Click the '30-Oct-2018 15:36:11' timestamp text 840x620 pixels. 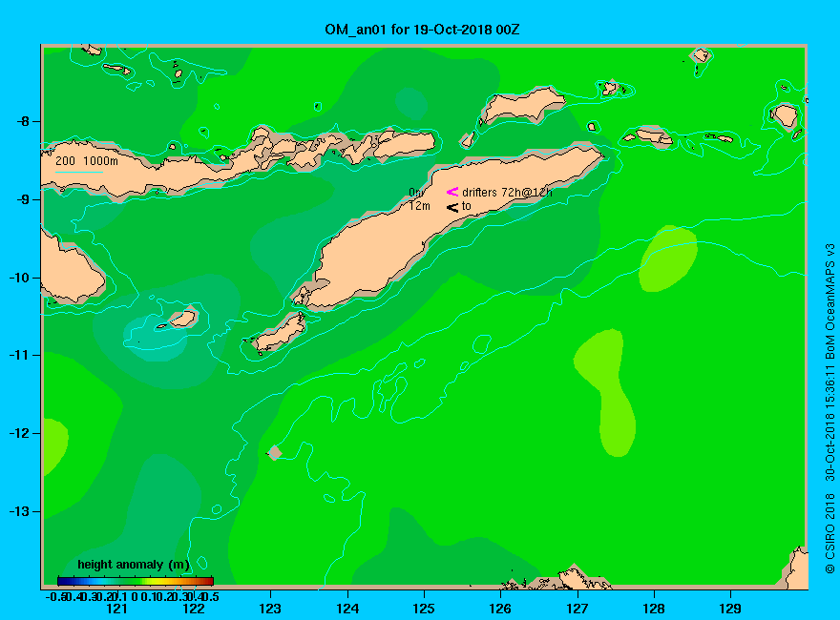(x=829, y=423)
